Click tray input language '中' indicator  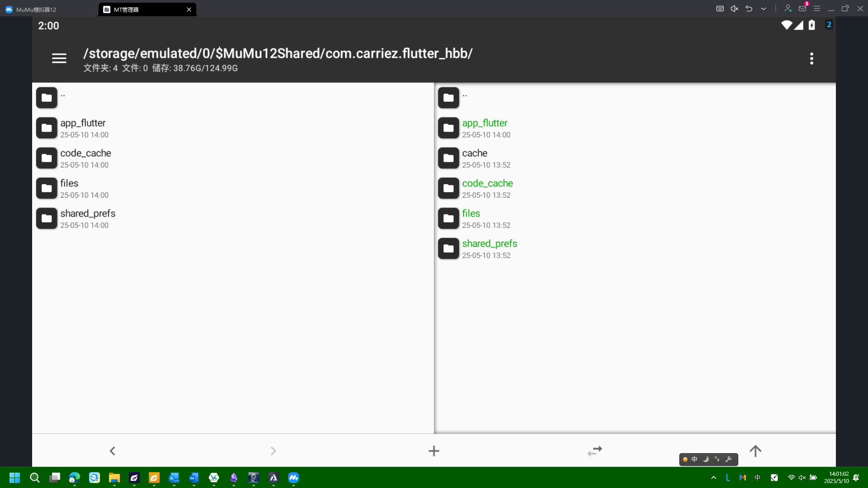[x=757, y=478]
